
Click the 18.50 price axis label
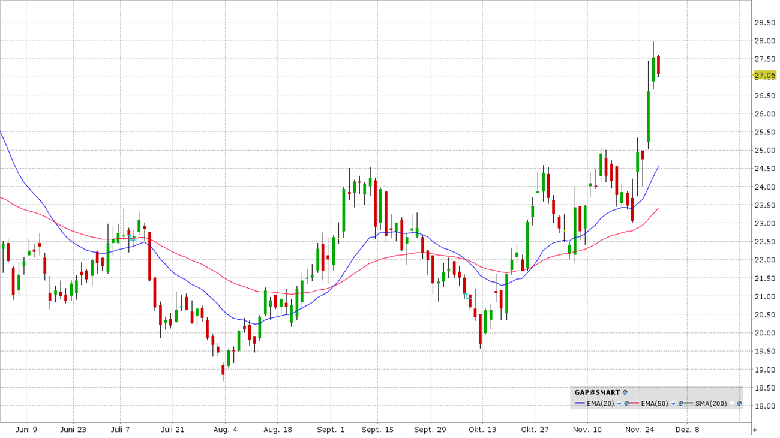[765, 388]
